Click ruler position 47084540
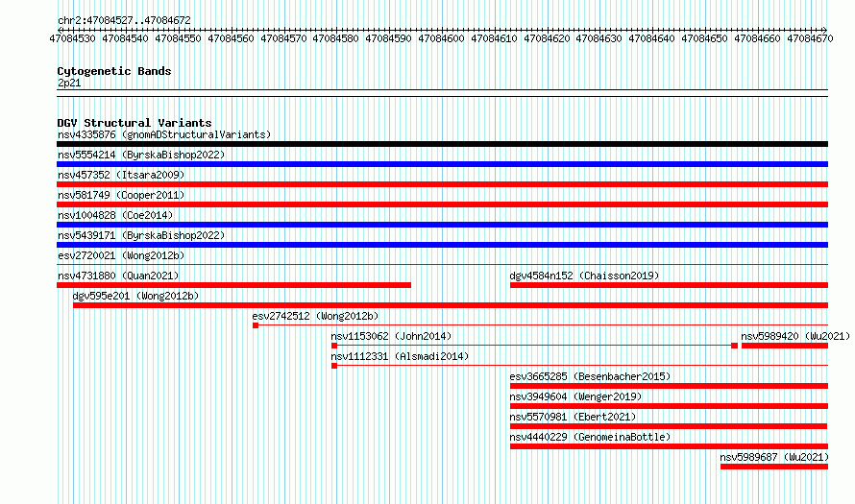 click(x=125, y=38)
